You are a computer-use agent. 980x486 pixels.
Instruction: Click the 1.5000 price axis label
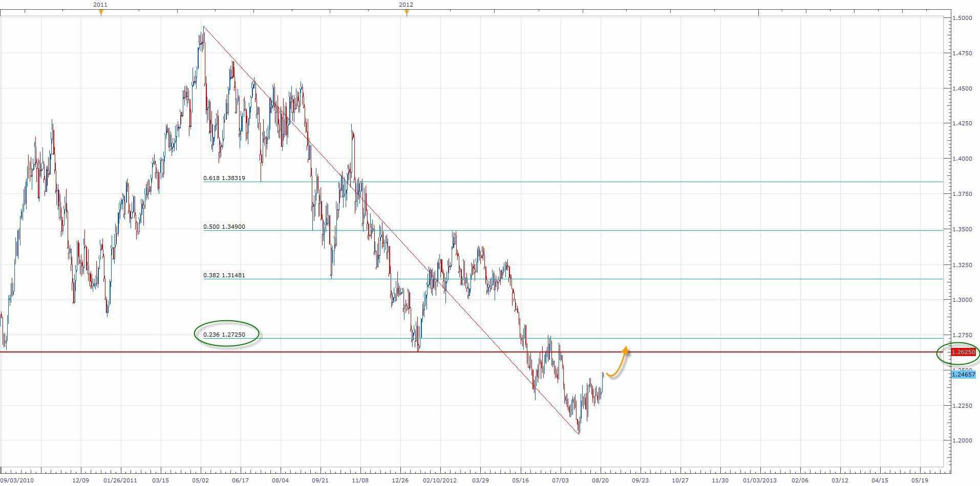pyautogui.click(x=961, y=18)
